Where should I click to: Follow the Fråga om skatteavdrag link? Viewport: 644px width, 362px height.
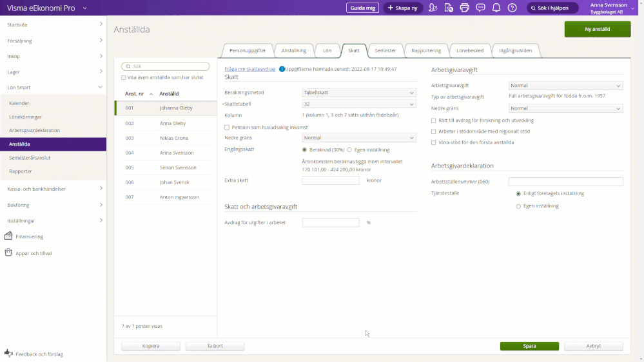[x=250, y=69]
